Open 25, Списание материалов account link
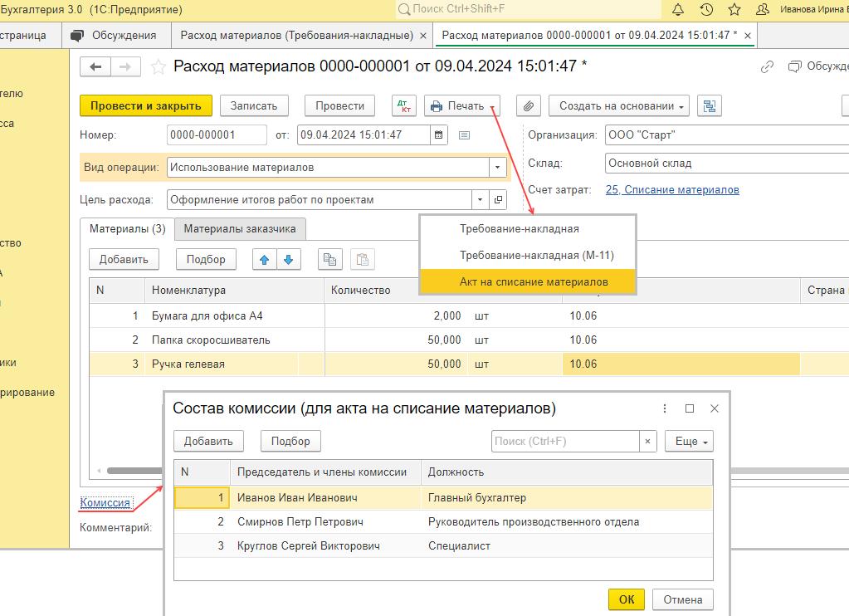The width and height of the screenshot is (849, 616). 672,189
